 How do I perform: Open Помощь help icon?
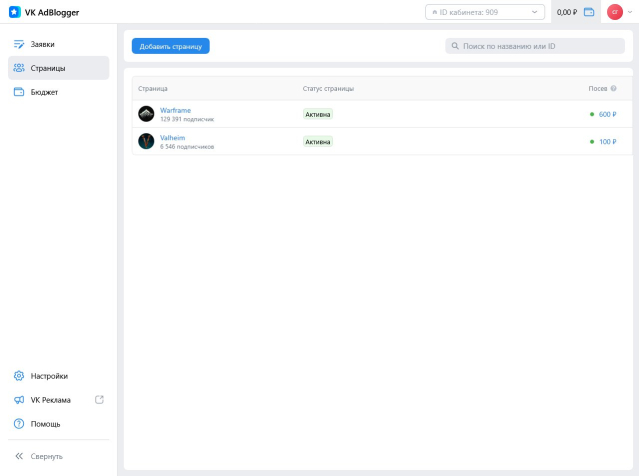click(19, 424)
